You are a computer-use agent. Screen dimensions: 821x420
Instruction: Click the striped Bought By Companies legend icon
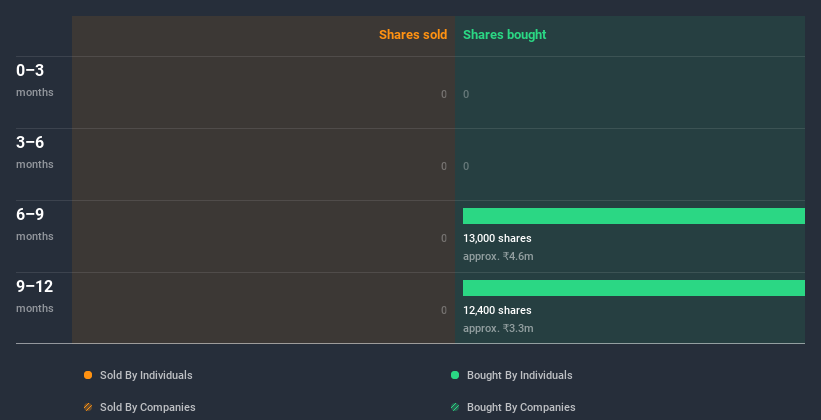point(455,407)
